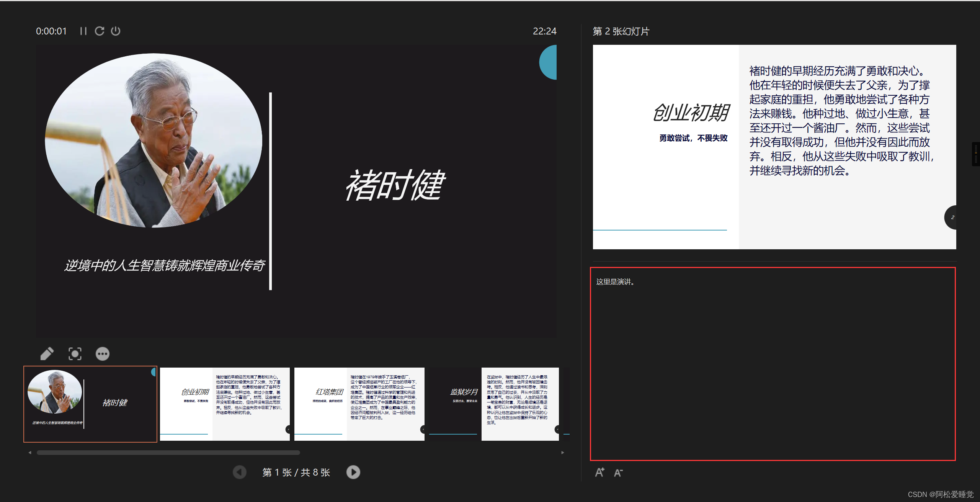
Task: Advance to the next slide
Action: [353, 472]
